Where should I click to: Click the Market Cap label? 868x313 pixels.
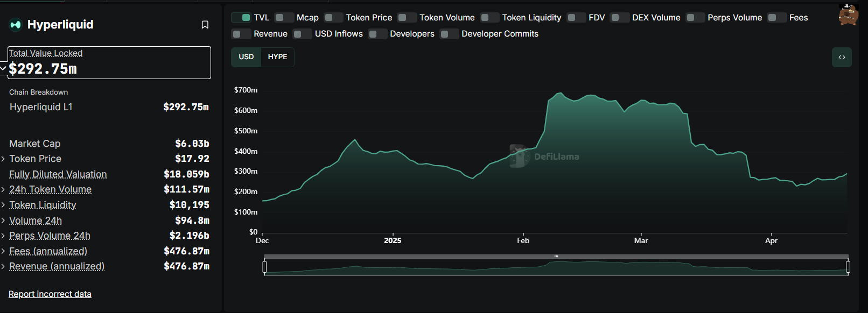coord(35,144)
